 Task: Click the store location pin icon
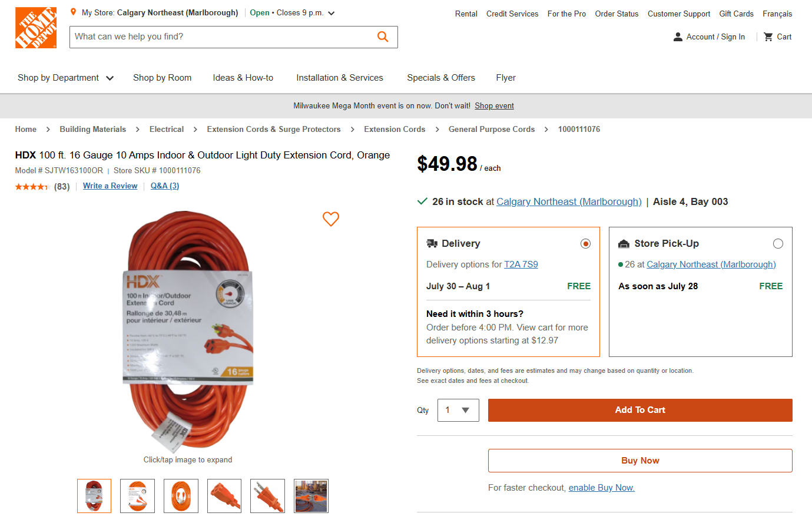pos(73,11)
